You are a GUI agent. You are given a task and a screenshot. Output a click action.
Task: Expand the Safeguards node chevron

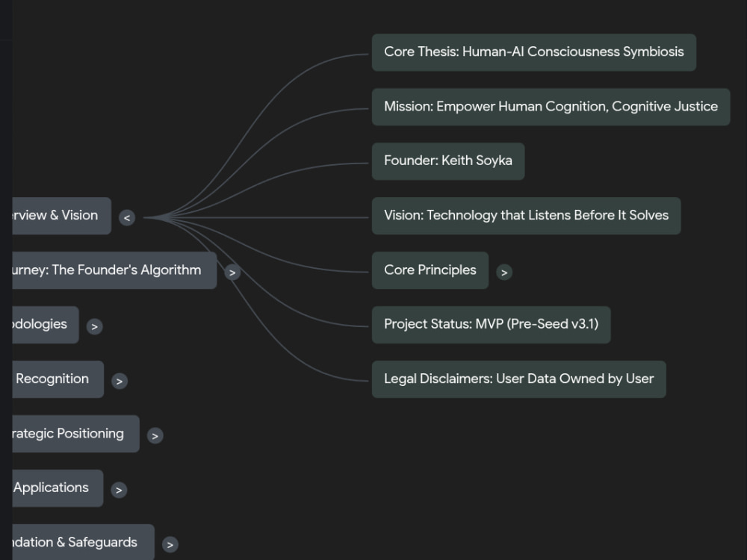coord(170,544)
